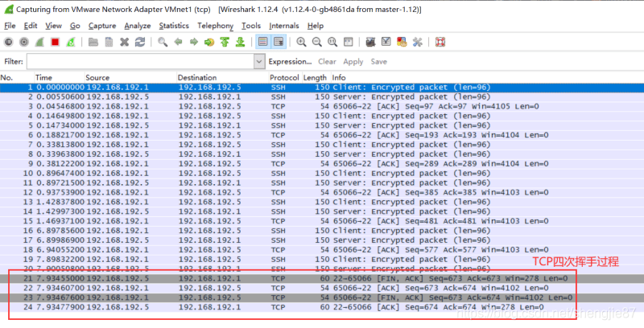Zoom in on packet list text
This screenshot has height=328, width=644.
point(301,42)
